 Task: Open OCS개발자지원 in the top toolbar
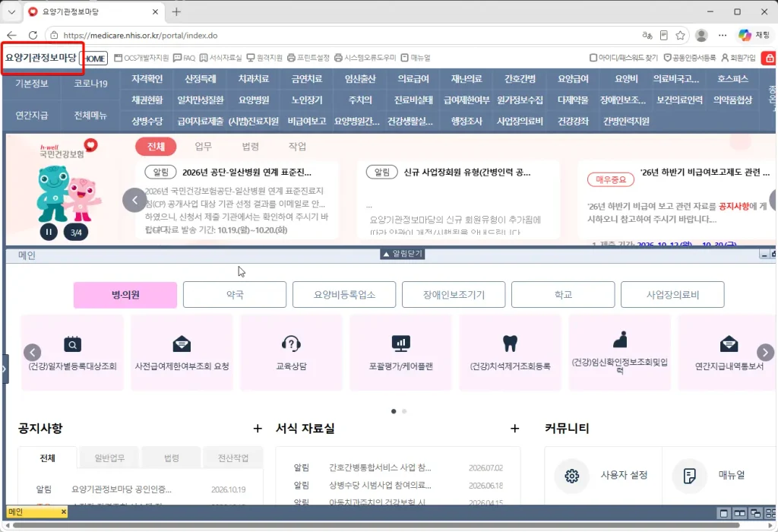[x=141, y=58]
